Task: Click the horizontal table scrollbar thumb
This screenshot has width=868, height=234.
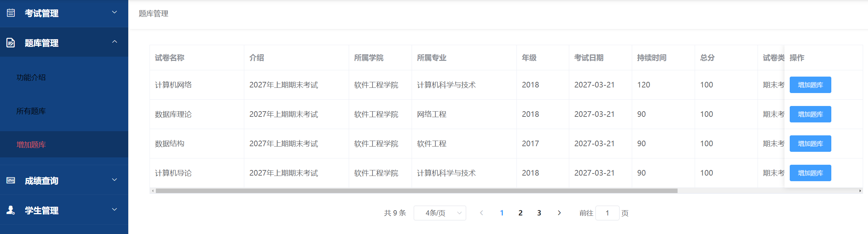Action: pyautogui.click(x=416, y=191)
